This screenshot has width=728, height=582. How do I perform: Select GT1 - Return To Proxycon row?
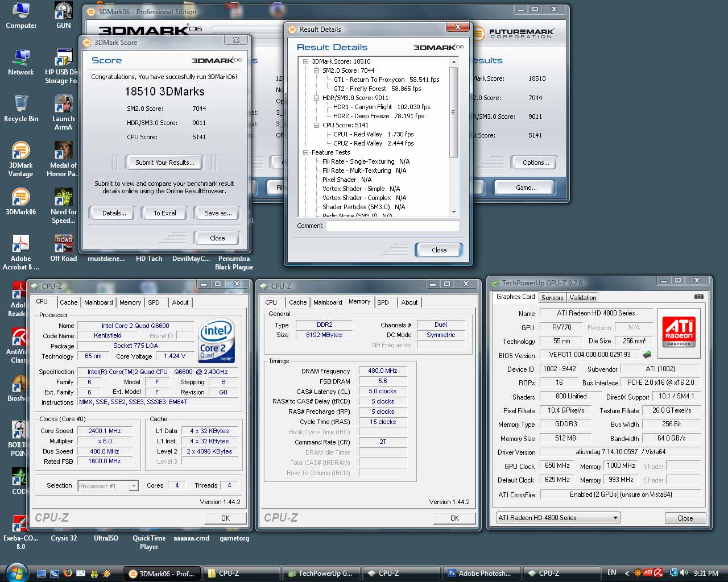[x=386, y=80]
